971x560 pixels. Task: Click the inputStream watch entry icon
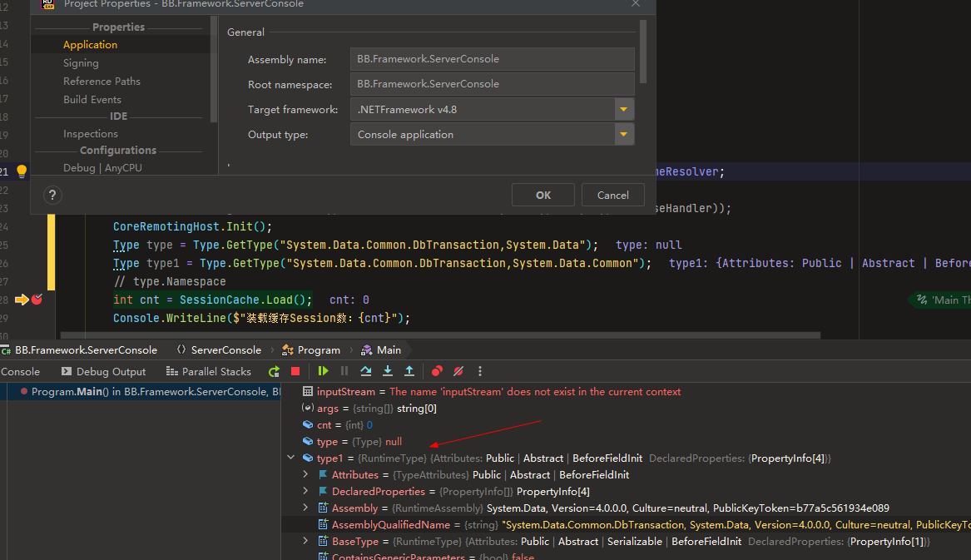point(308,392)
